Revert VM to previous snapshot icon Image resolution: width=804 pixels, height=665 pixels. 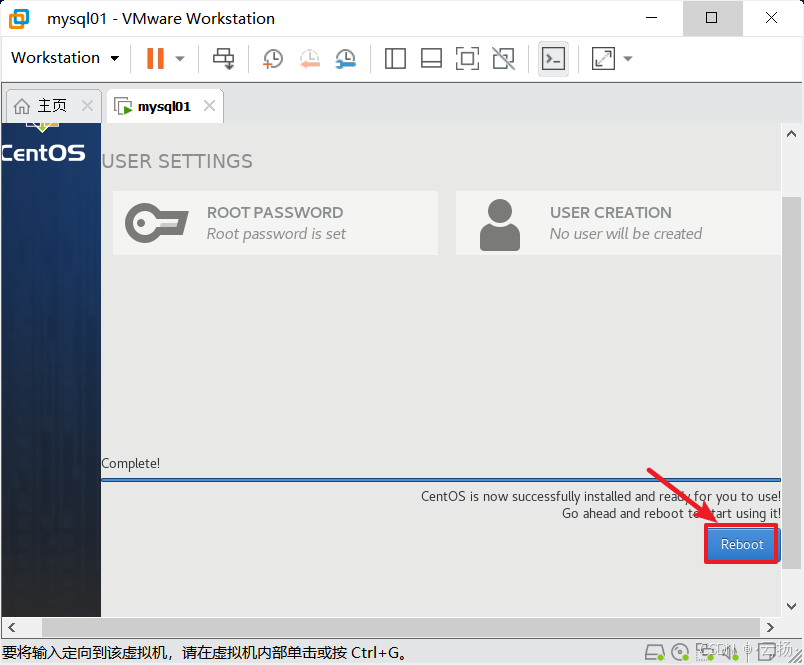[310, 58]
